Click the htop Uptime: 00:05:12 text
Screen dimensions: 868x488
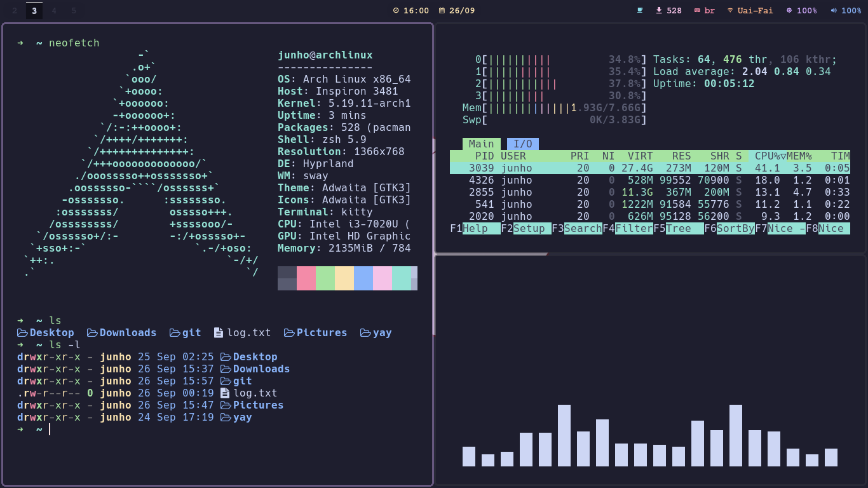[x=704, y=83]
